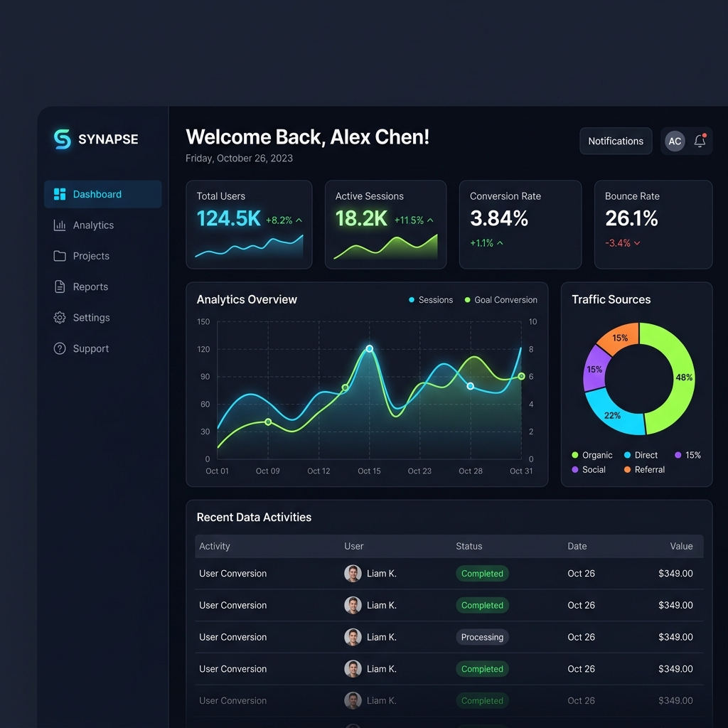Click the Support question mark icon
The height and width of the screenshot is (728, 728).
pyautogui.click(x=60, y=348)
